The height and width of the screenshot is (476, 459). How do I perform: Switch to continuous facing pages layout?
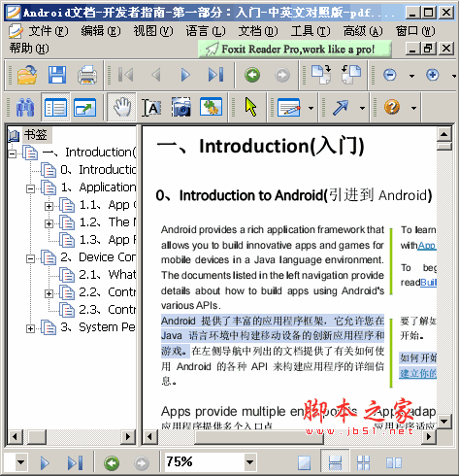point(363,462)
